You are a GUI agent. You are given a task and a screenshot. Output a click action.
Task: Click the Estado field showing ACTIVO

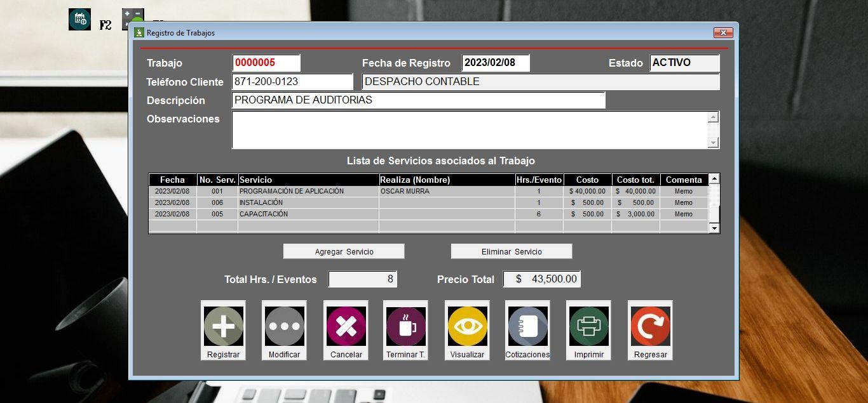pyautogui.click(x=685, y=63)
